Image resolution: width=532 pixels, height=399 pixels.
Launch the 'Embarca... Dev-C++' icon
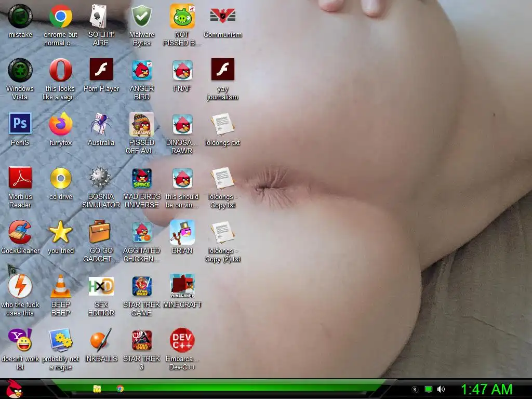pyautogui.click(x=182, y=340)
